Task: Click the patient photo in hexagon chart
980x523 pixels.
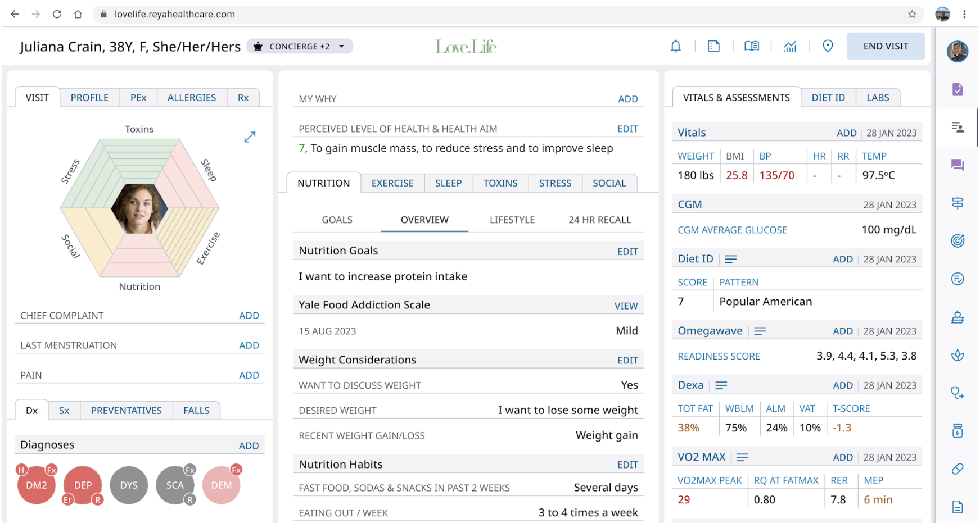Action: click(x=139, y=208)
